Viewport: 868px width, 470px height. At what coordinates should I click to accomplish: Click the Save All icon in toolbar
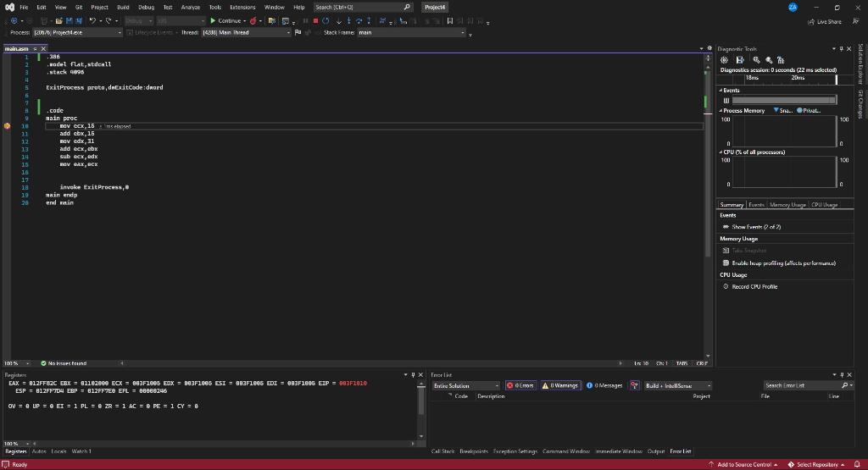click(x=79, y=21)
